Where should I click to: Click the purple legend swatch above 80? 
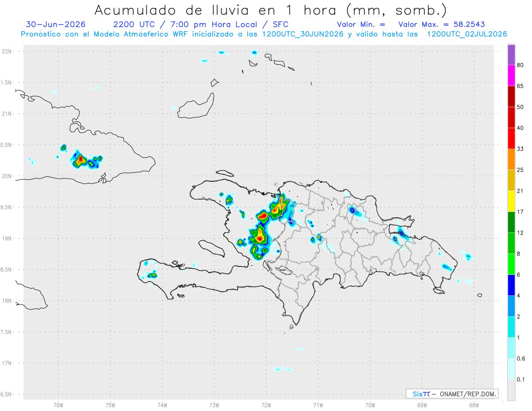coord(511,55)
